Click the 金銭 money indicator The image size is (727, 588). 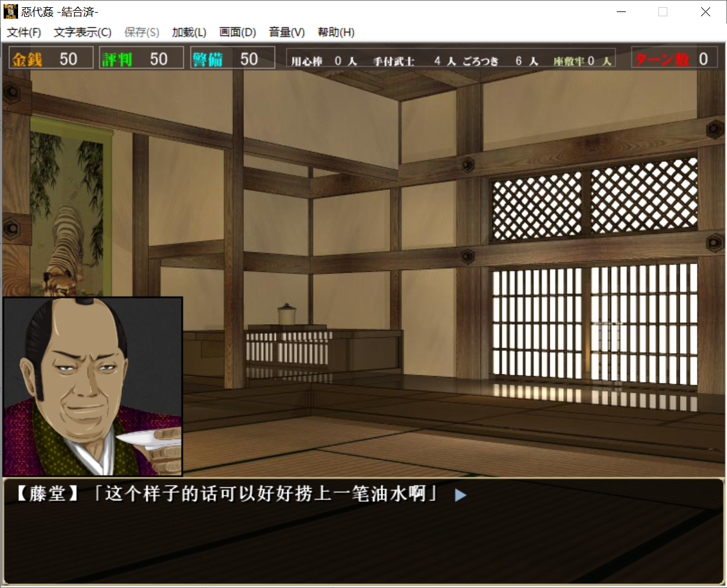click(51, 58)
